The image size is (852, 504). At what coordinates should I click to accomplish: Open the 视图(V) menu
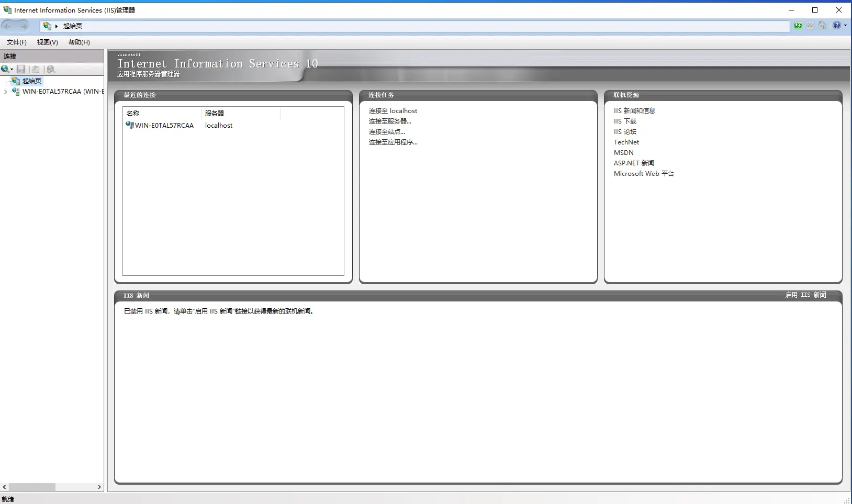click(47, 42)
